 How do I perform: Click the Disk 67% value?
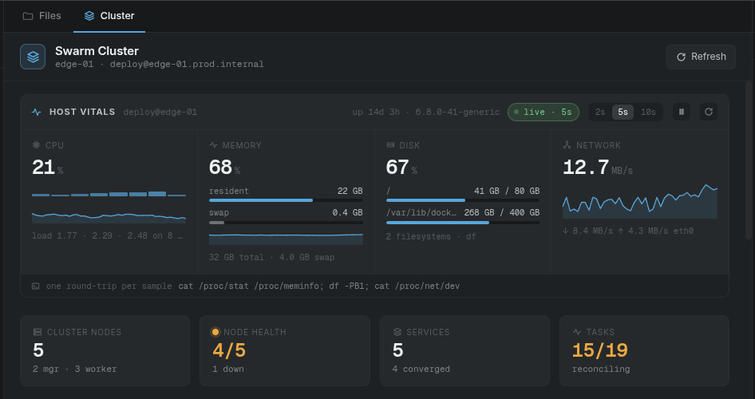(x=401, y=167)
